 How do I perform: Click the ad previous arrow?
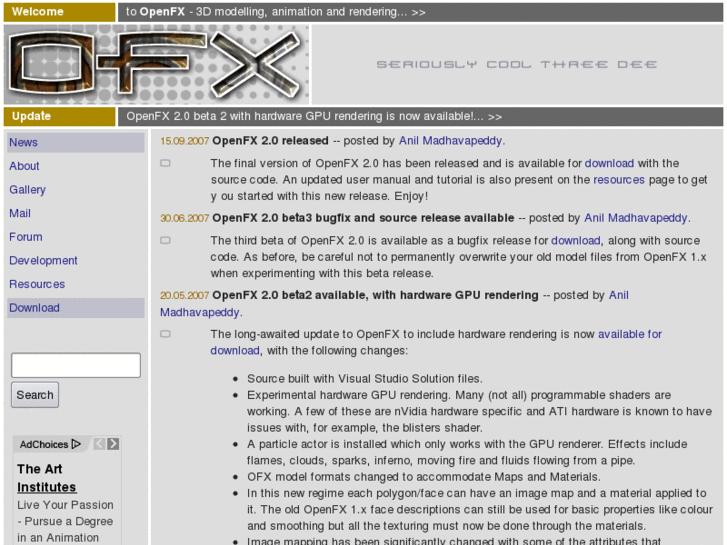tap(99, 444)
